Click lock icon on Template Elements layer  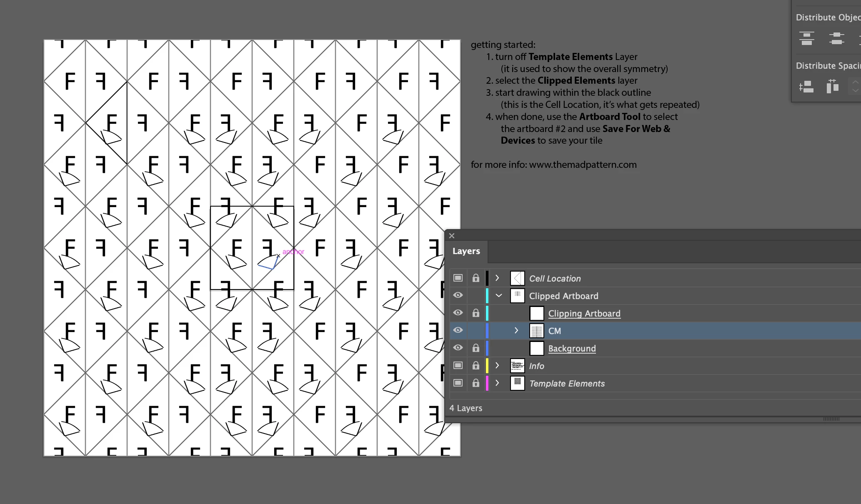point(476,383)
